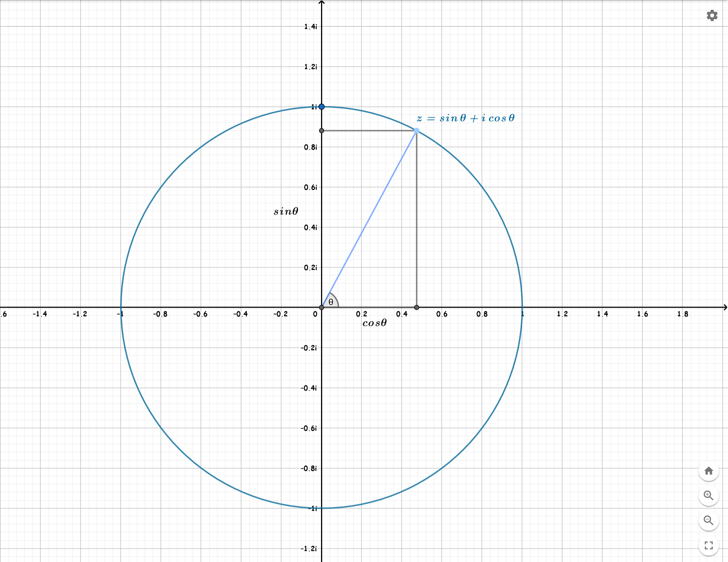Select the z = sin θ + i cos θ label
Screen dimensions: 728x562
pyautogui.click(x=465, y=118)
